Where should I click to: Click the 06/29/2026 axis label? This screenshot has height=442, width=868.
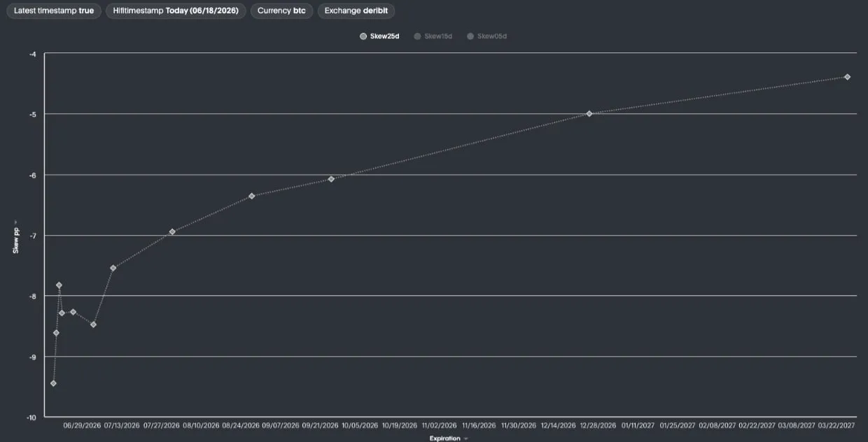83,425
